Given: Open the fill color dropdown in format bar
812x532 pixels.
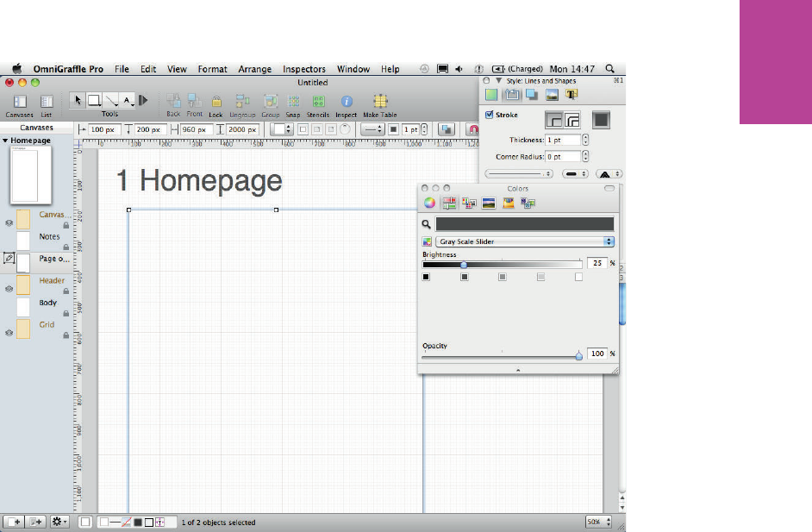Looking at the screenshot, I should coord(283,129).
